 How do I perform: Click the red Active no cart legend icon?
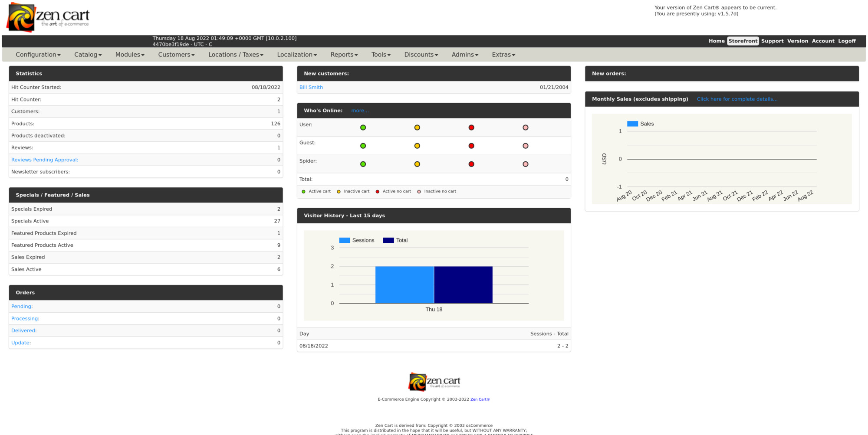(x=378, y=192)
